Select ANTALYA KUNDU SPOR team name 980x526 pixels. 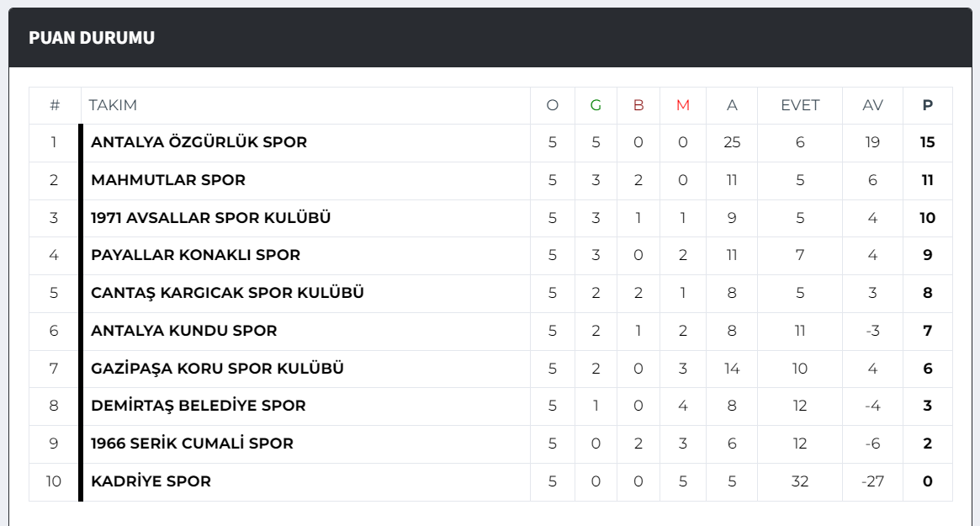click(183, 331)
